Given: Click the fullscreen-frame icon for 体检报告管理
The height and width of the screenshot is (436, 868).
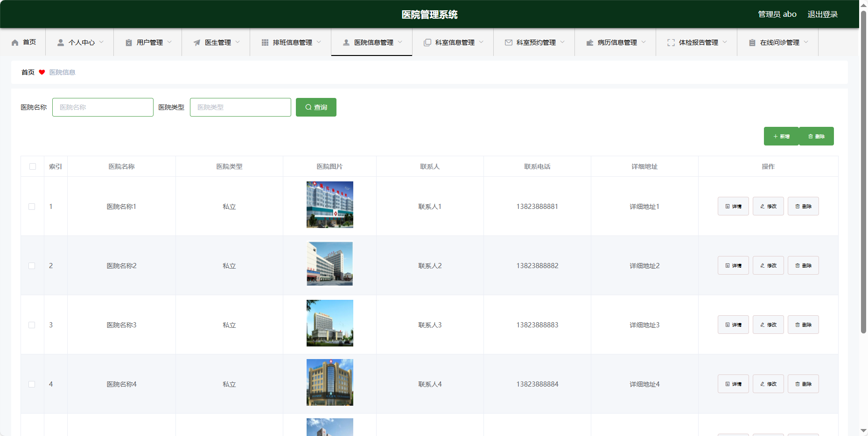Looking at the screenshot, I should pyautogui.click(x=671, y=42).
